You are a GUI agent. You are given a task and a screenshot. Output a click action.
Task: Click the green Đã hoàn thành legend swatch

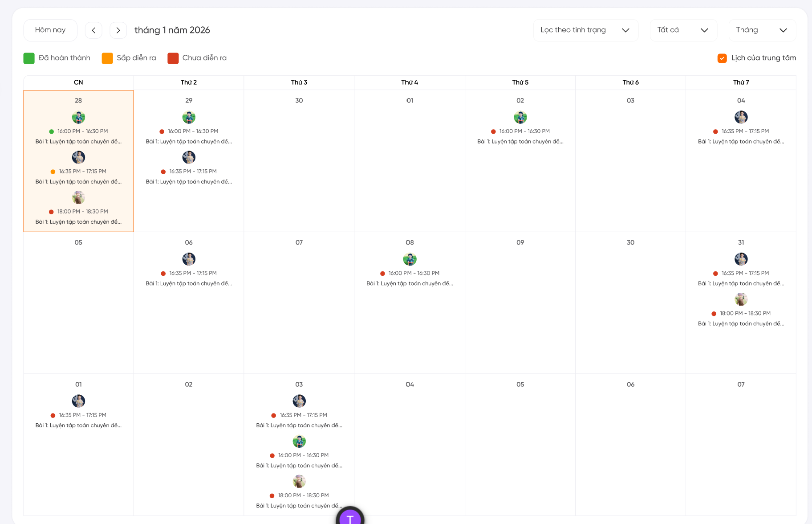tap(29, 58)
